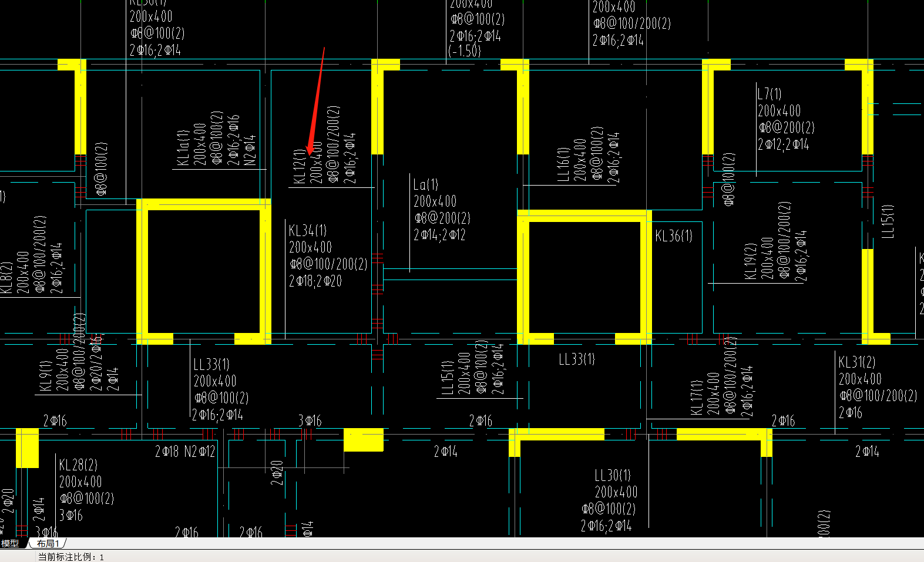Pick the Φ8@100/200(2) stirrup text under KL31(2)
Image resolution: width=924 pixels, height=562 pixels.
click(x=878, y=396)
